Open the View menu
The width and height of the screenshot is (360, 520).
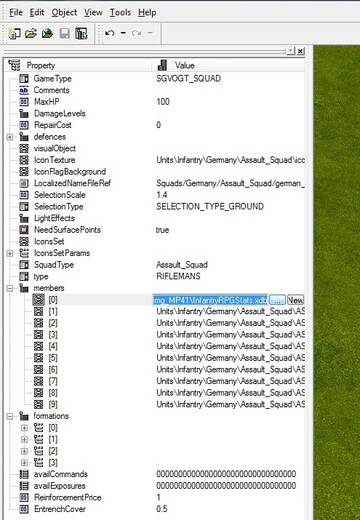click(93, 13)
